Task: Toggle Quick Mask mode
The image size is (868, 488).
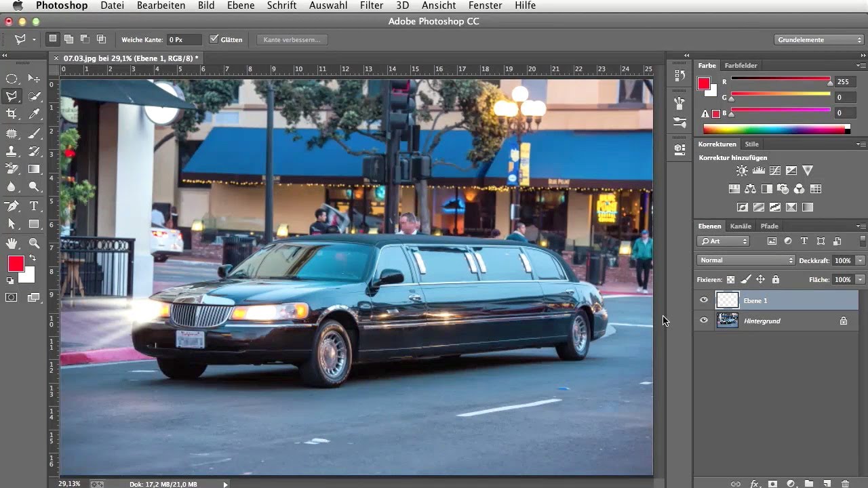Action: tap(12, 297)
